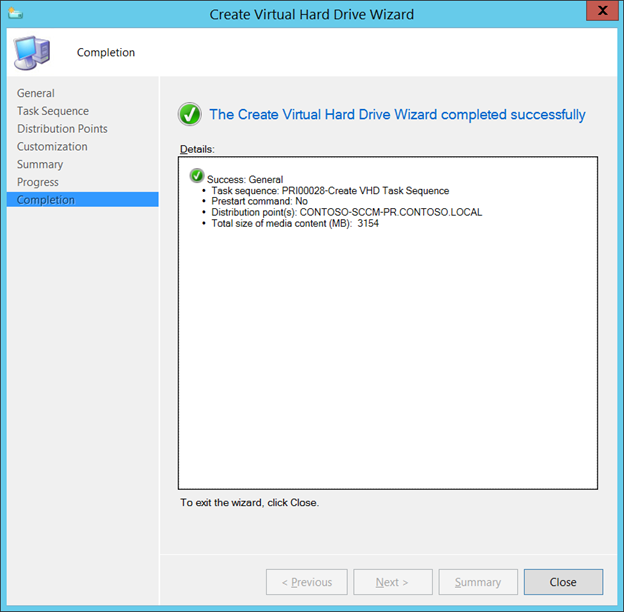
Task: Click the wizard completed successfully heading
Action: [x=397, y=115]
